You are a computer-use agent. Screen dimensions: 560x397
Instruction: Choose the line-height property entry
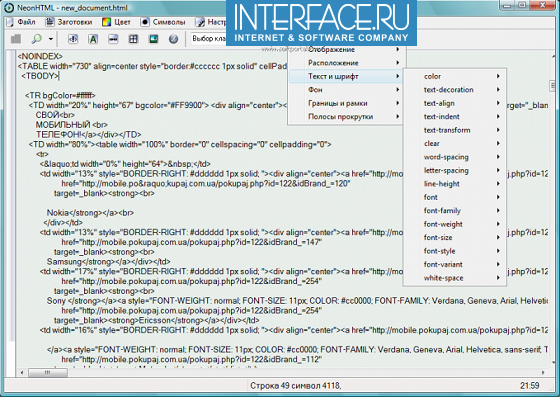pos(455,184)
